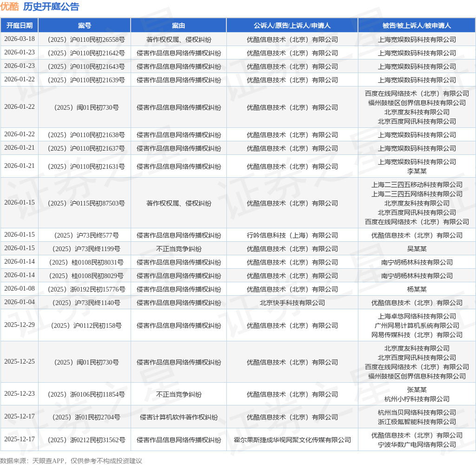Select case number 浙01民初2704号
This screenshot has width=476, height=465.
point(86,417)
